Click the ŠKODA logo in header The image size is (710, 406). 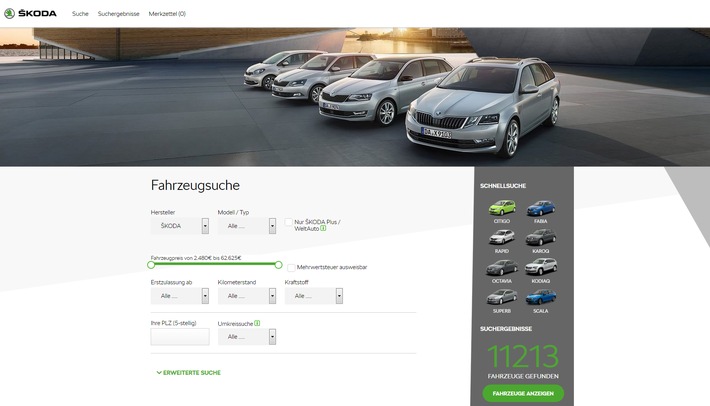(x=30, y=14)
